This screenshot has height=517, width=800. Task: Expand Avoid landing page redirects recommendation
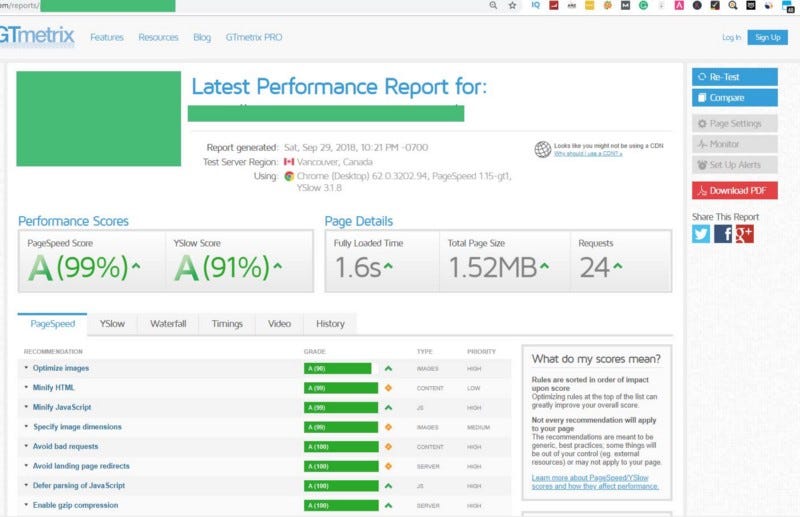(x=81, y=466)
